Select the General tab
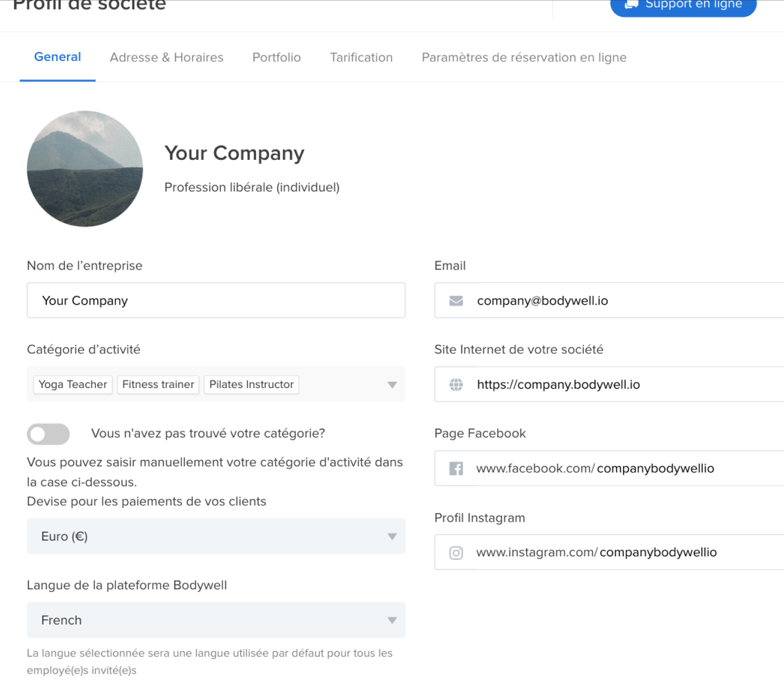Image resolution: width=784 pixels, height=700 pixels. coord(58,57)
